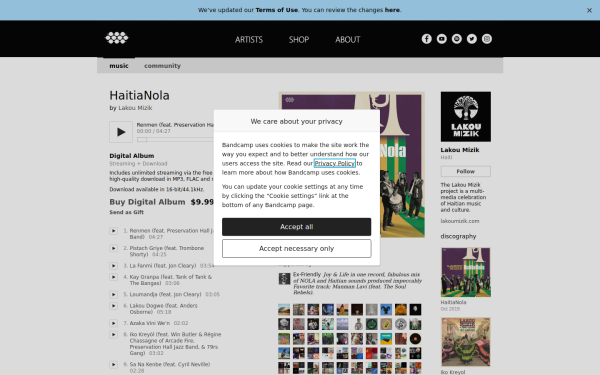Image resolution: width=600 pixels, height=375 pixels.
Task: Open the HaitiaNola discography title link
Action: point(453,302)
